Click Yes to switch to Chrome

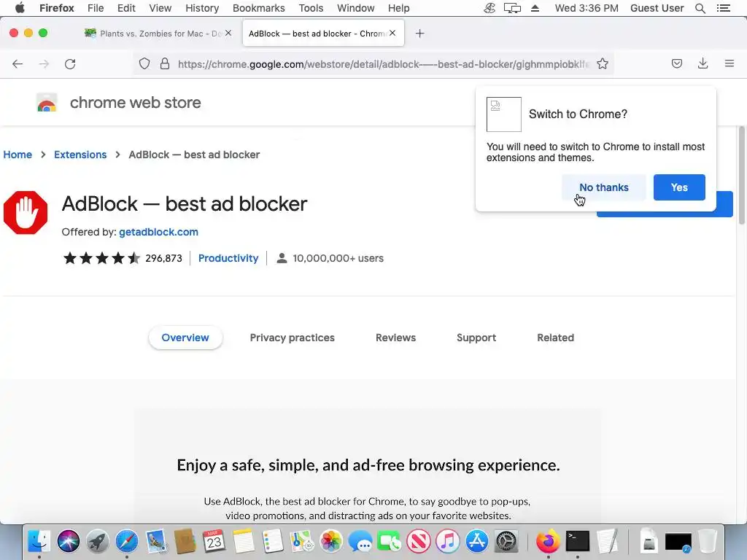point(679,187)
